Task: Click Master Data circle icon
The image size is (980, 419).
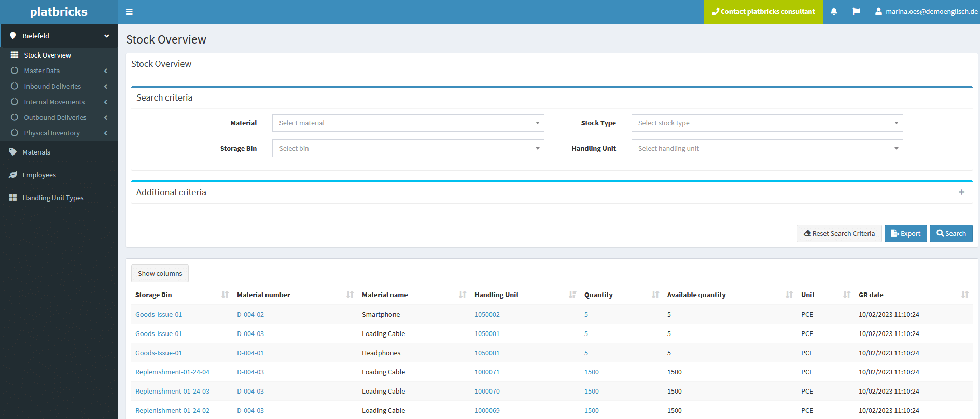Action: pyautogui.click(x=15, y=71)
